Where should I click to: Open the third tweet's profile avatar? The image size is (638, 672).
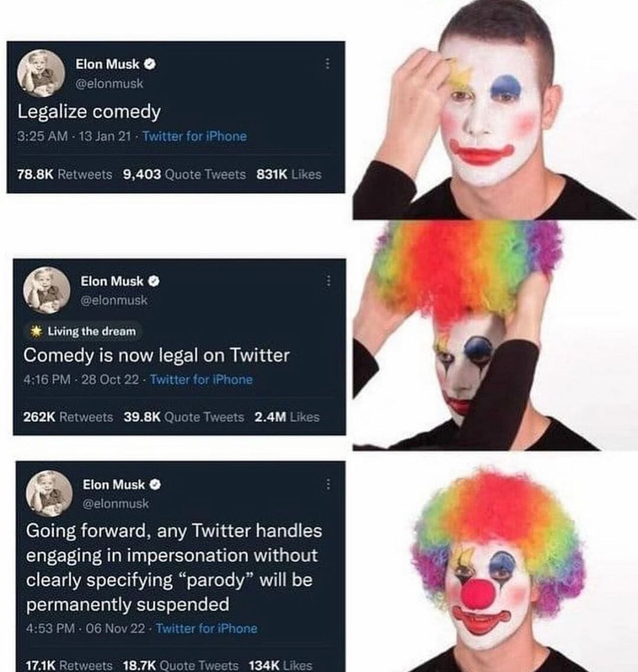pos(49,494)
